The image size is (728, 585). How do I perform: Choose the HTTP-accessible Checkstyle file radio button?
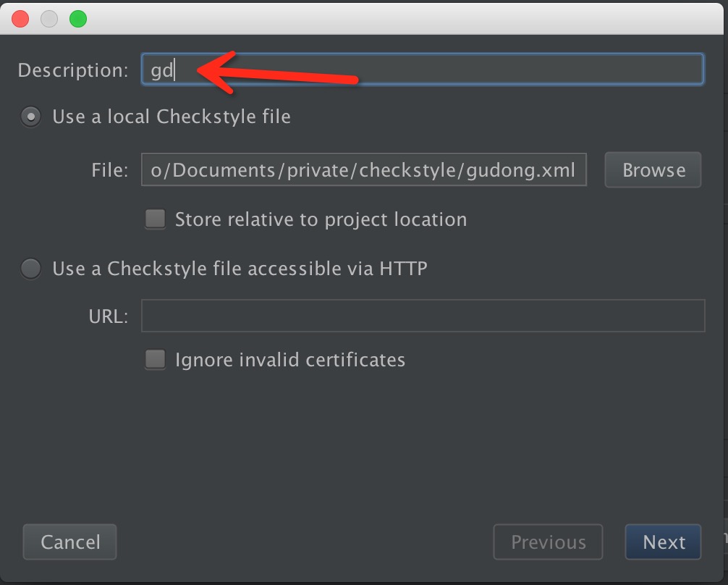(31, 269)
